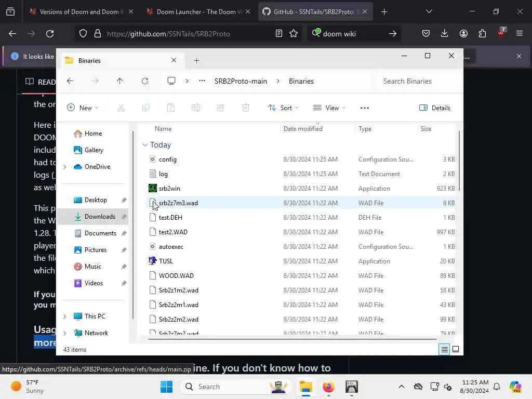Click the This PC monitor icon in address bar
Image resolution: width=532 pixels, height=399 pixels.
tap(171, 81)
